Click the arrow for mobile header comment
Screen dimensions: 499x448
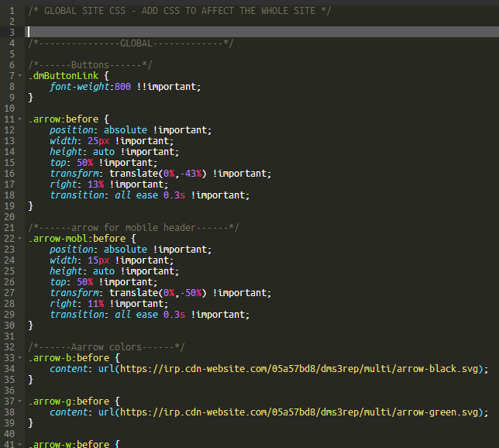click(133, 228)
